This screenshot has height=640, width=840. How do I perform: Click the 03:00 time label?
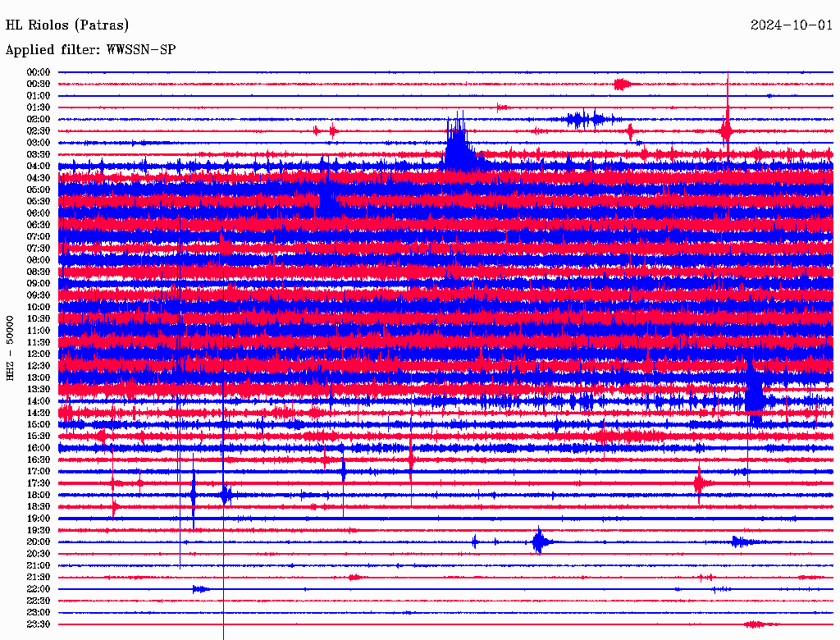[39, 143]
